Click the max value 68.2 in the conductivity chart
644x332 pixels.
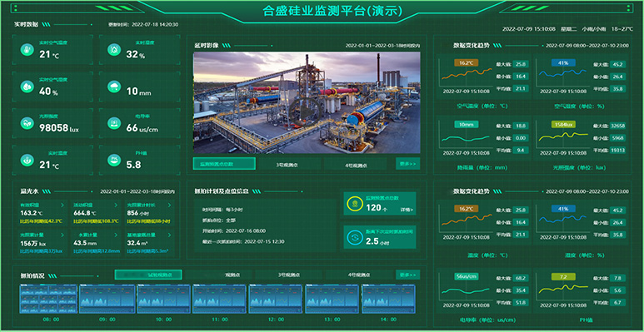521,278
